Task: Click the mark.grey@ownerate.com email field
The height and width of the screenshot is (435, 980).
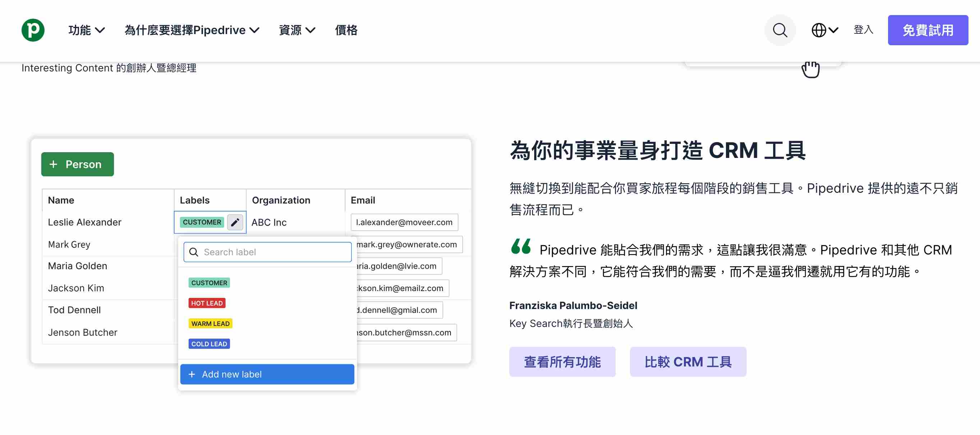Action: click(409, 244)
